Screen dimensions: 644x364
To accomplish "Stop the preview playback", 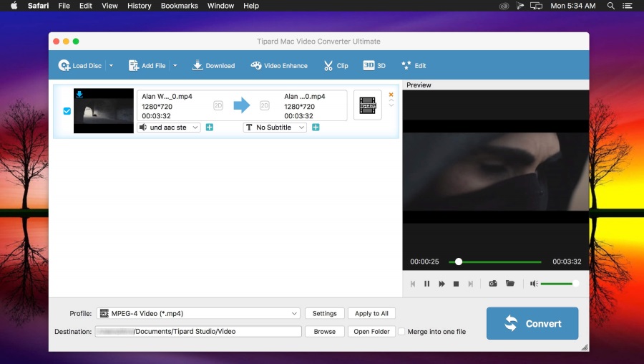I will pyautogui.click(x=456, y=284).
